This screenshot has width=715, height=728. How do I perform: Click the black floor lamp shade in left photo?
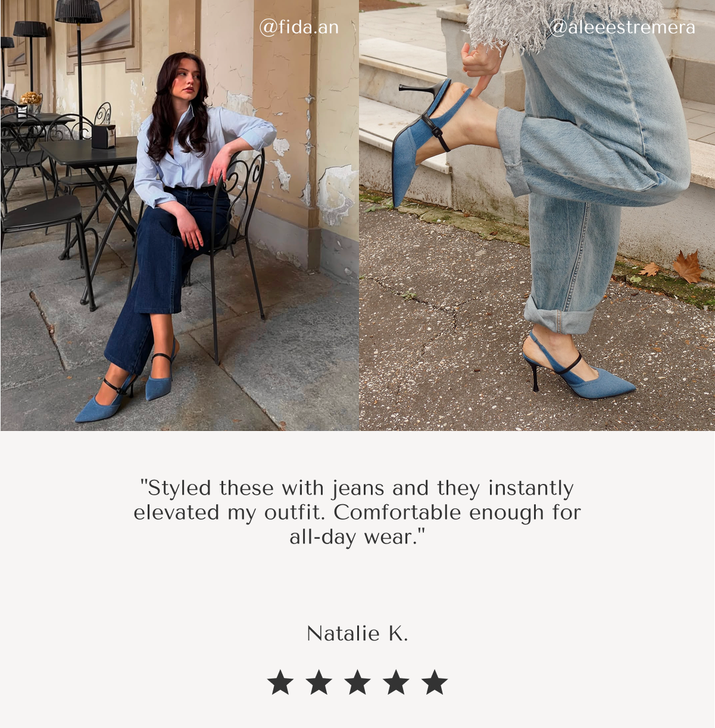79,11
